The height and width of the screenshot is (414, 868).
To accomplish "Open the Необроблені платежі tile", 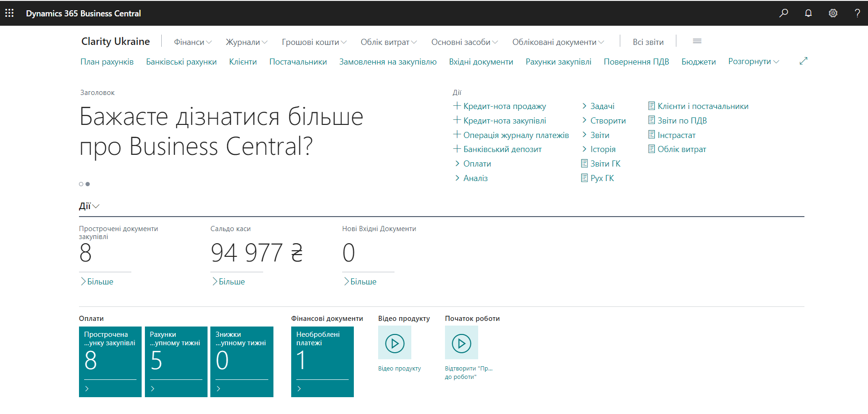I will pyautogui.click(x=322, y=361).
